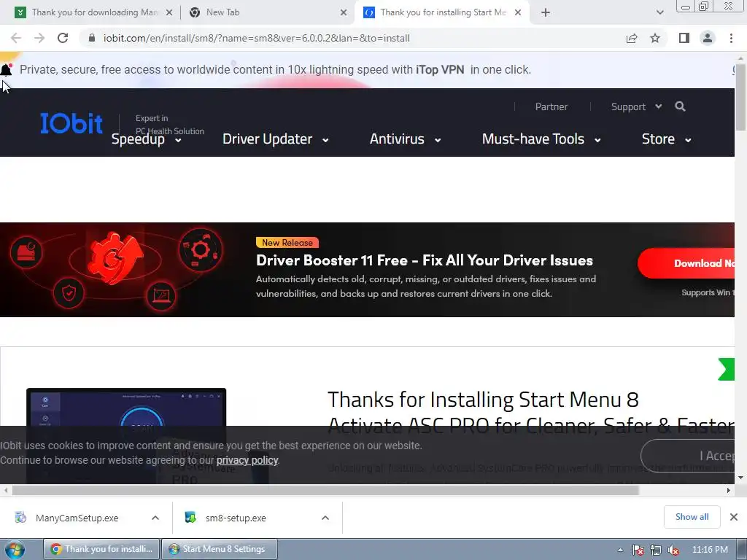This screenshot has width=747, height=560.
Task: Click the horizontal page scrollbar
Action: coord(325,491)
